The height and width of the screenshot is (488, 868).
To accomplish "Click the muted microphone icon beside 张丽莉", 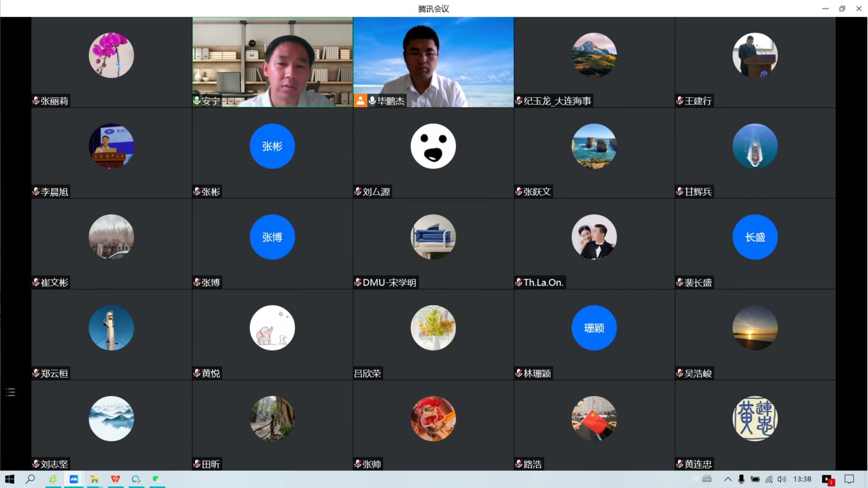I will pyautogui.click(x=36, y=101).
